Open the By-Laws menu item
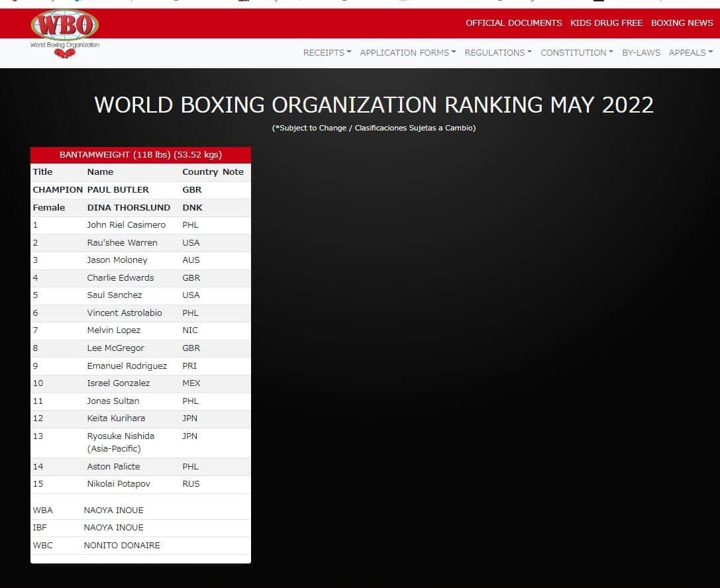The height and width of the screenshot is (588, 720). 641,53
